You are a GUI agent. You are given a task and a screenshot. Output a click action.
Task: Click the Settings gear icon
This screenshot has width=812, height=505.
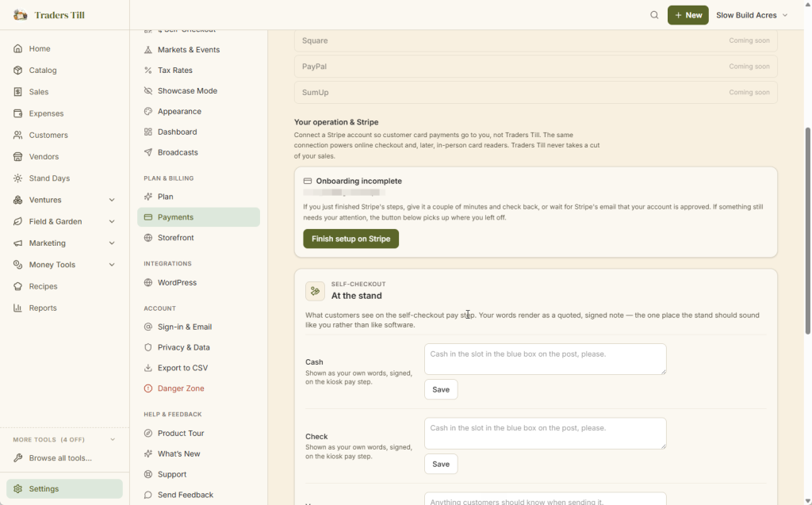coord(18,489)
